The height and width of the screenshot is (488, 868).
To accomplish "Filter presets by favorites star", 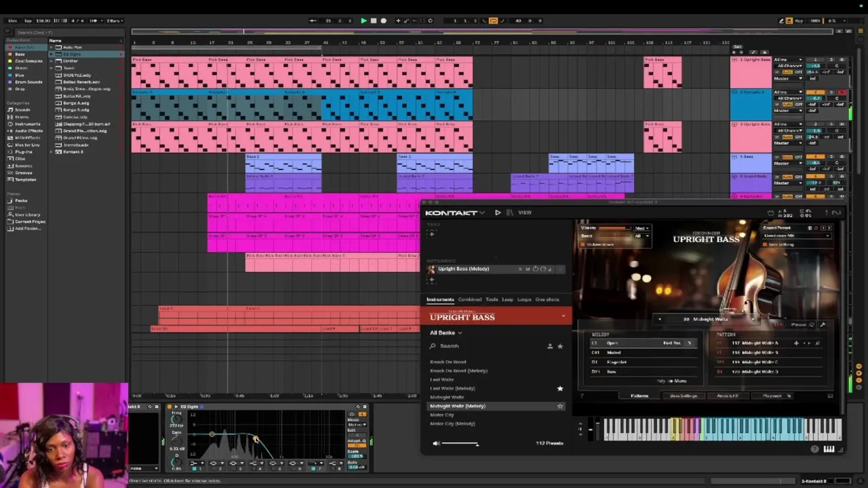I will 560,346.
